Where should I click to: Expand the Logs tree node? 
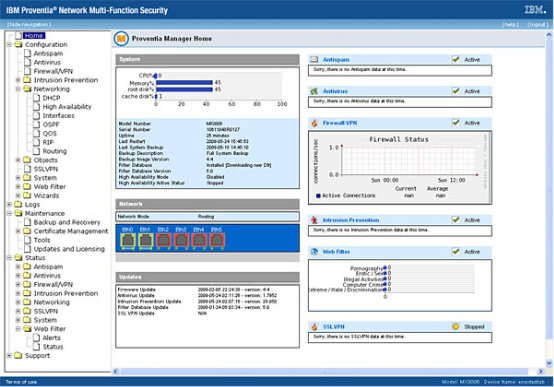coord(10,204)
